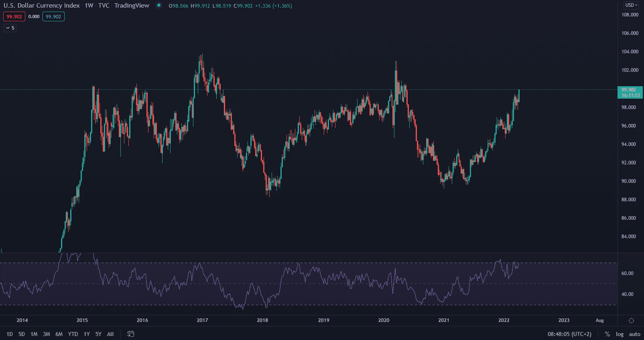644x340 pixels.
Task: Click the U.S. Dollar Currency Index title
Action: 42,6
